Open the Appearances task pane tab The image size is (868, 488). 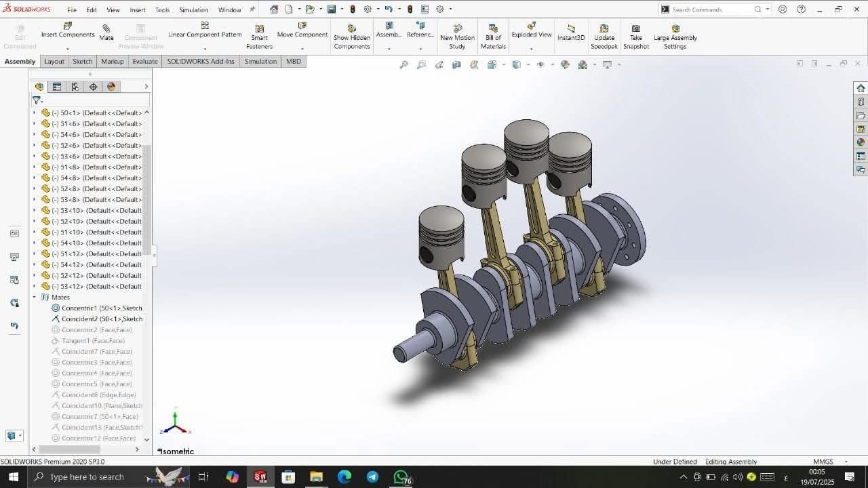point(861,142)
